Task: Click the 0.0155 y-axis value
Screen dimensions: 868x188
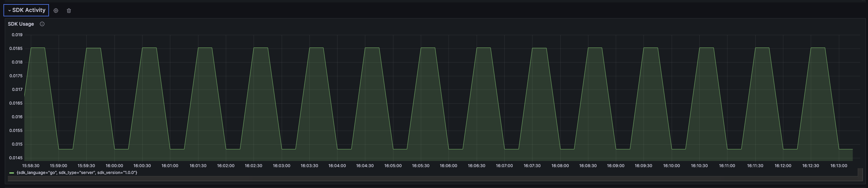Action: (x=16, y=131)
